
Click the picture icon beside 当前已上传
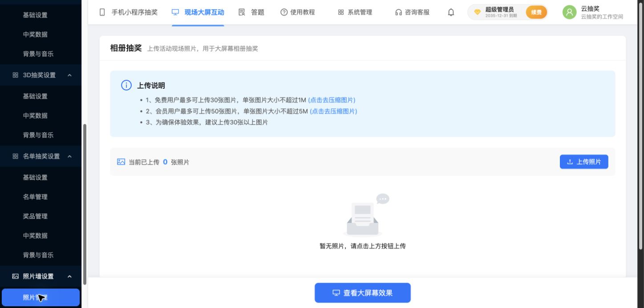click(x=121, y=162)
